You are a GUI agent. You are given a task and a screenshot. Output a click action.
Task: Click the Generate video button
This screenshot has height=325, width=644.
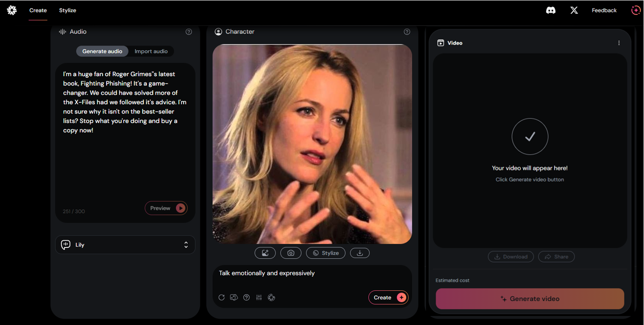click(x=530, y=299)
